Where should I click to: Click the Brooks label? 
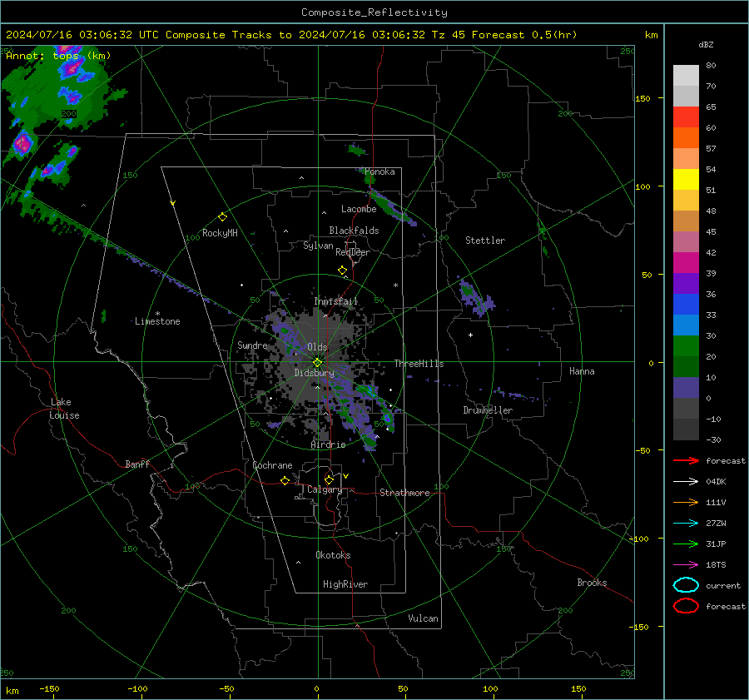(x=592, y=583)
